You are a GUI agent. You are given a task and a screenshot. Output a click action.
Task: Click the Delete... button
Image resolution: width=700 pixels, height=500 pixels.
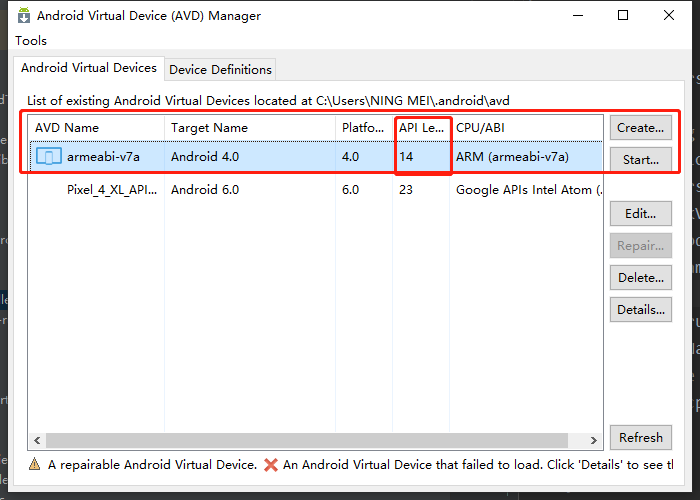(x=641, y=278)
